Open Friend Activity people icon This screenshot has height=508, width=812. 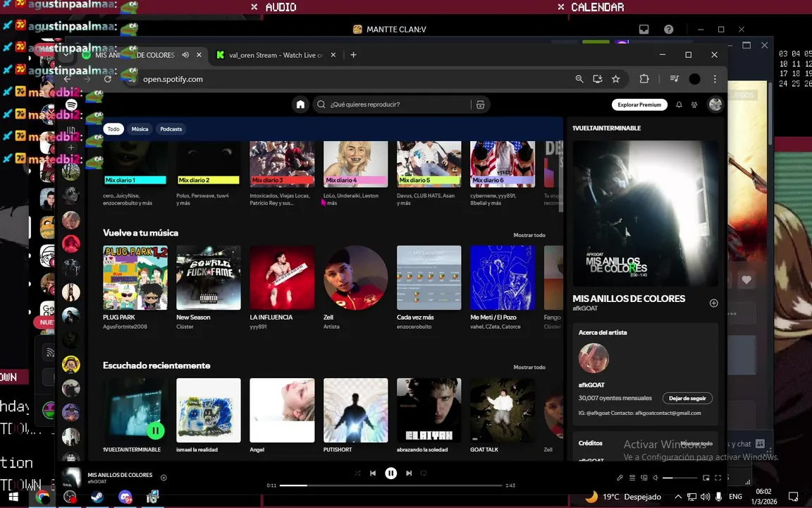[x=694, y=104]
